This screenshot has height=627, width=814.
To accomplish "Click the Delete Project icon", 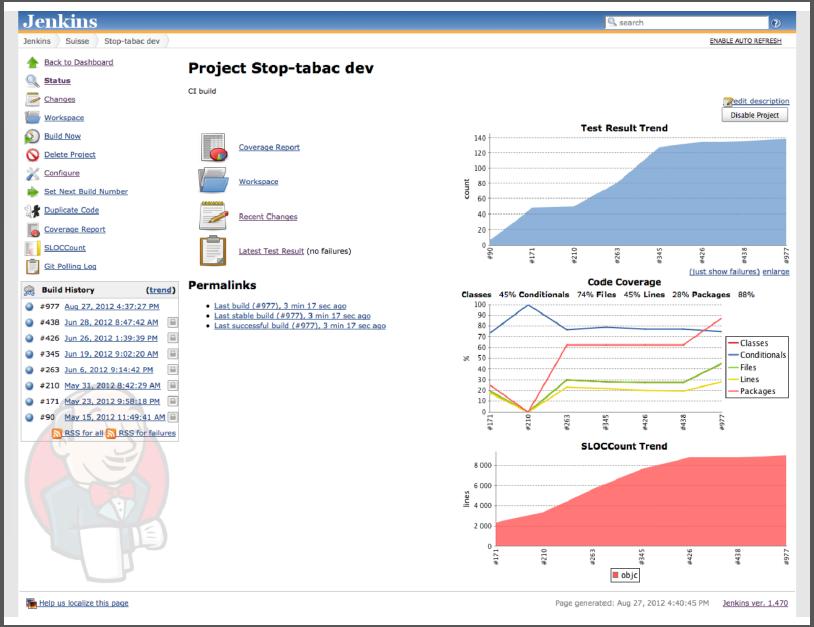I will [33, 155].
